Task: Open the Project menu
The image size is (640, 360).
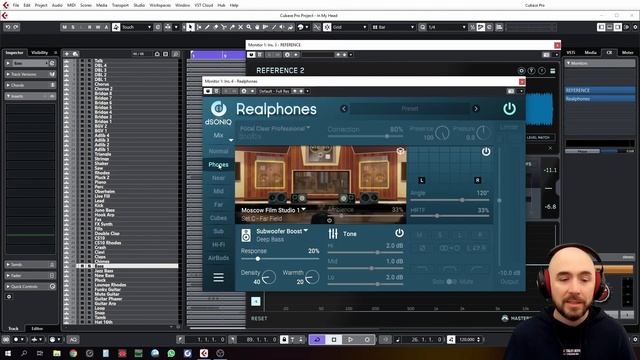Action: [41, 5]
